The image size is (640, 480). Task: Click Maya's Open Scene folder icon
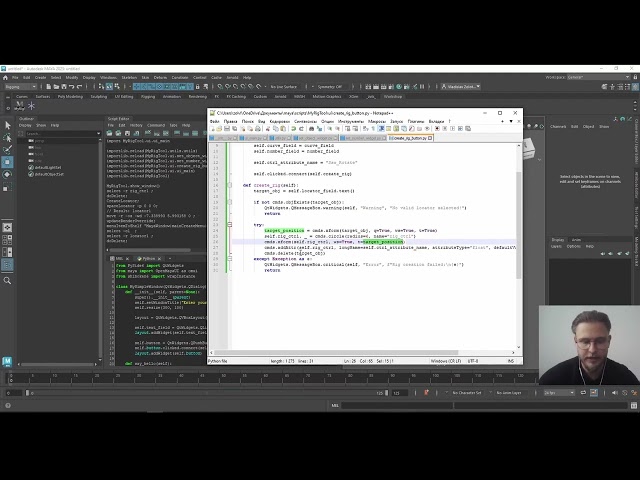tap(56, 87)
